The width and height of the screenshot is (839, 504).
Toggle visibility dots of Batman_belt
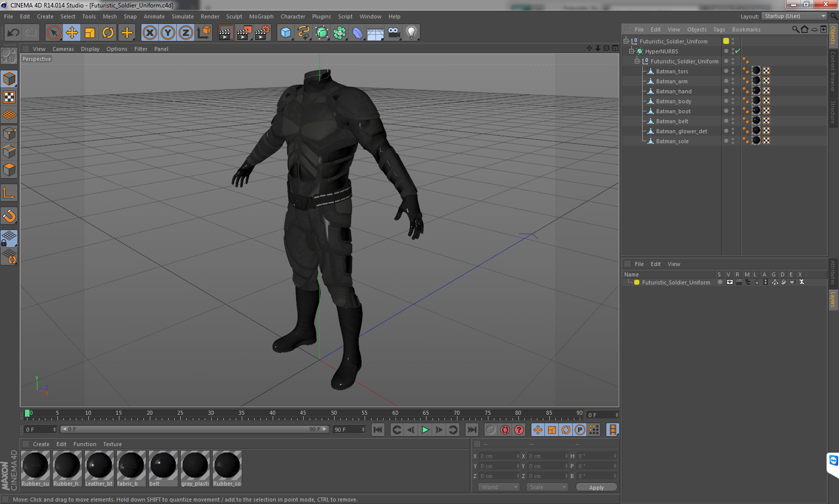(x=733, y=121)
